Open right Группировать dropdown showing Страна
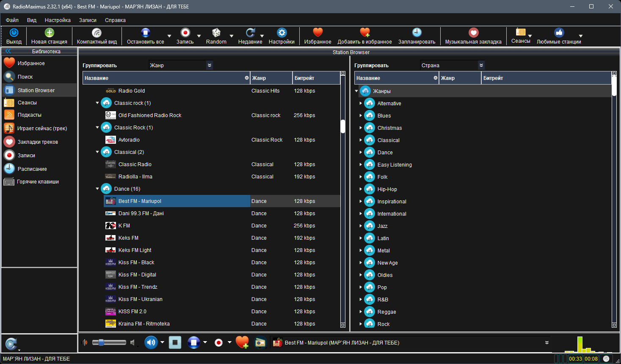 coord(453,65)
